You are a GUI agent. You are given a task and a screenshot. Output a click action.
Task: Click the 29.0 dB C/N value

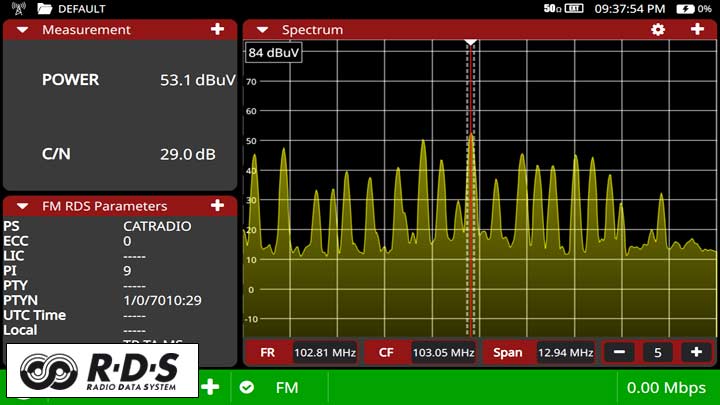[188, 154]
